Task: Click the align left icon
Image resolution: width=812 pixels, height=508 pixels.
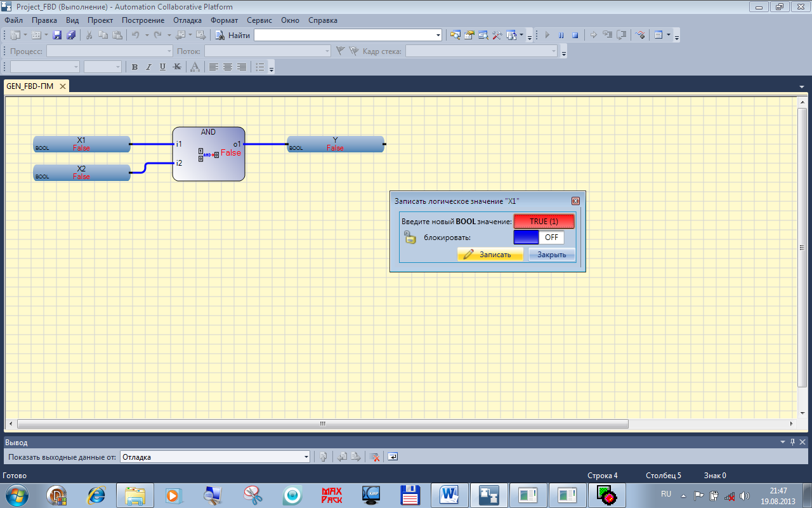Action: (x=213, y=67)
